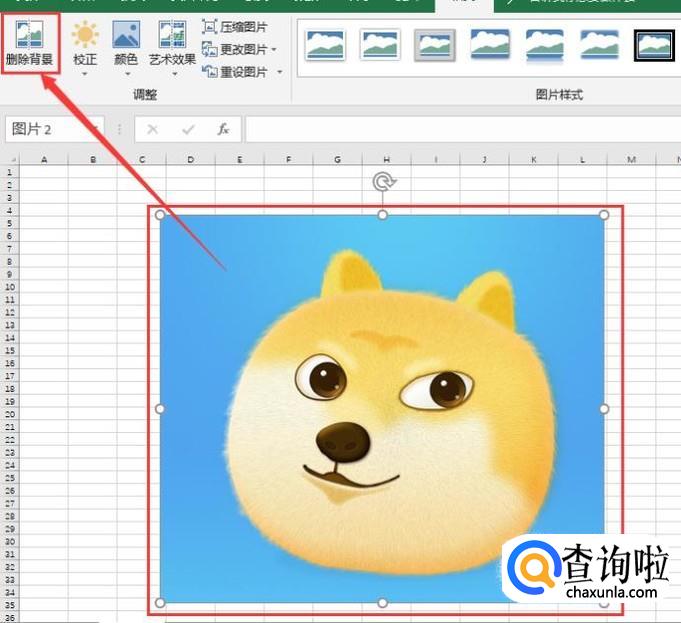Open the Color (颜色) picture options
The height and width of the screenshot is (623, 681).
126,43
